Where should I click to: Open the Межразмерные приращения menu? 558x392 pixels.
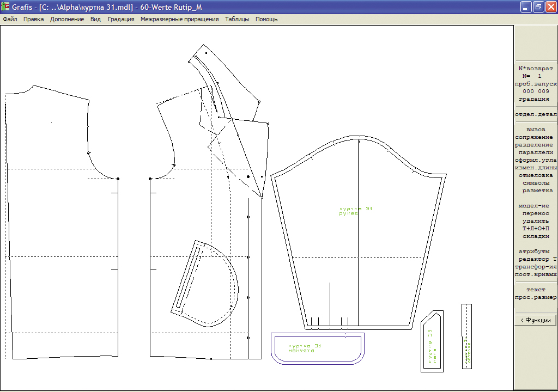pos(179,19)
